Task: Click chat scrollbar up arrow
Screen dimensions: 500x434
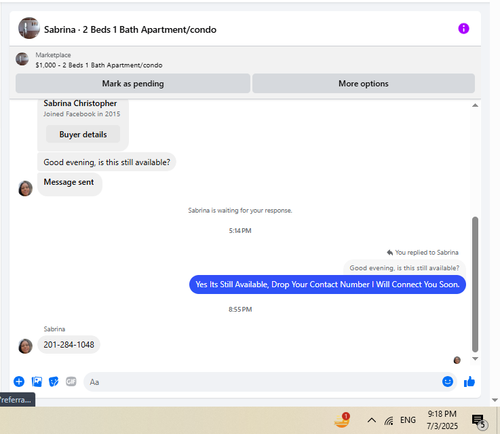Action: tap(475, 105)
